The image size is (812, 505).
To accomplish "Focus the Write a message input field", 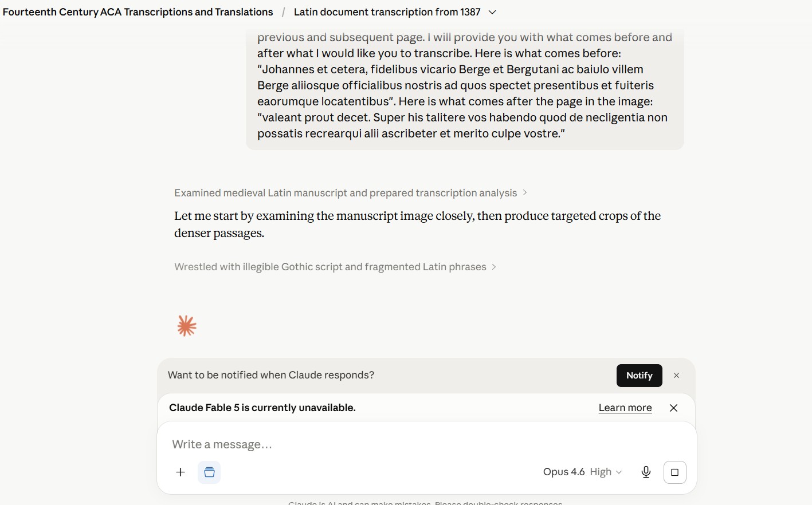I will [426, 444].
